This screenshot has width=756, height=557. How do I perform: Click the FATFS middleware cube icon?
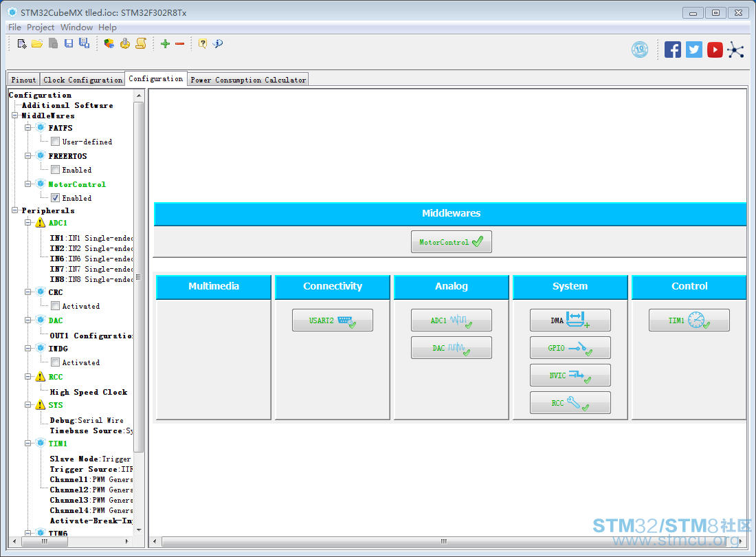click(41, 128)
